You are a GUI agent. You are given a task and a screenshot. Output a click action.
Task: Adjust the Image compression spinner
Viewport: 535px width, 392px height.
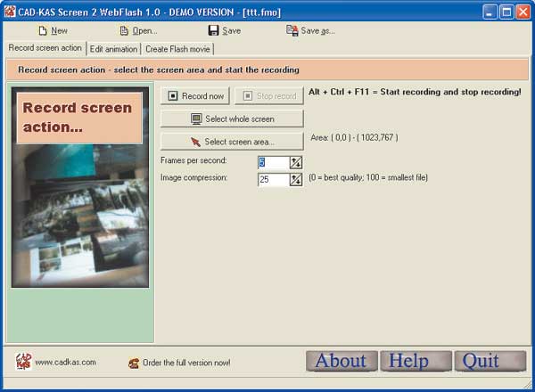296,179
